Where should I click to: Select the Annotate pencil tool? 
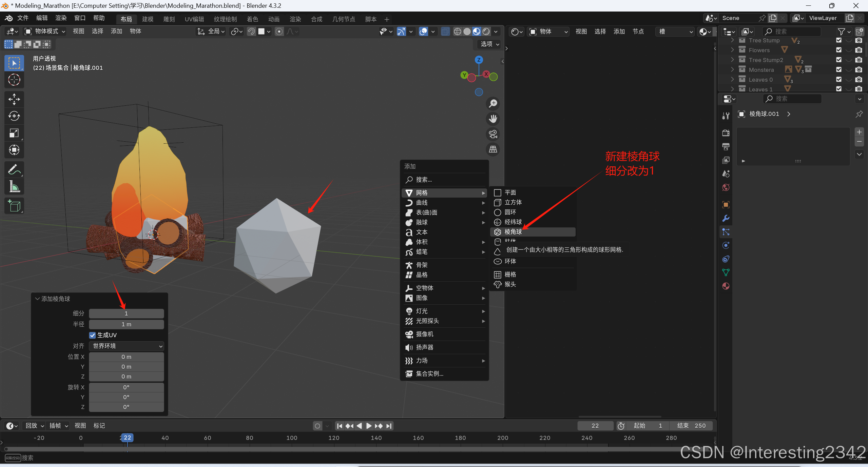[14, 169]
